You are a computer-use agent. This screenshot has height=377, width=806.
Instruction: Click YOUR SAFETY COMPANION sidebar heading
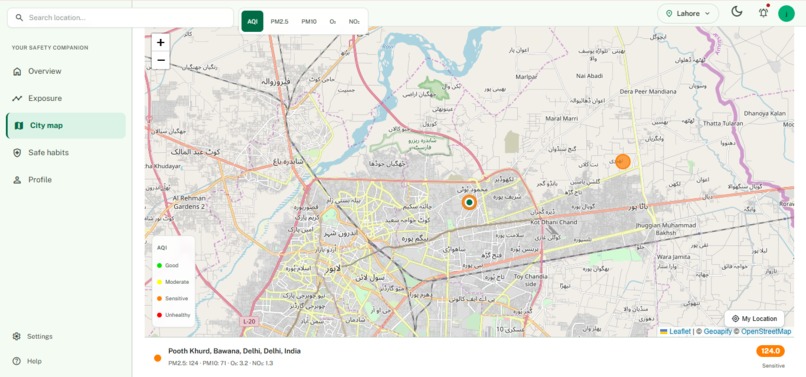(50, 48)
